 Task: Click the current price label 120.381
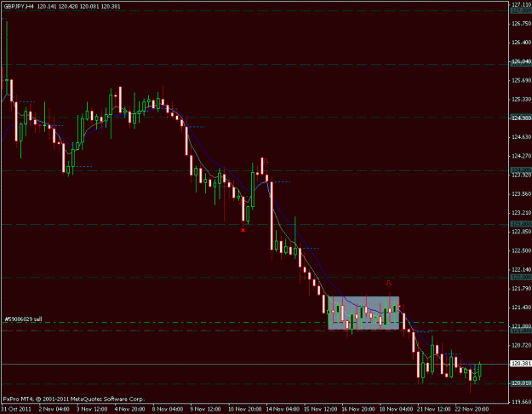(521, 364)
